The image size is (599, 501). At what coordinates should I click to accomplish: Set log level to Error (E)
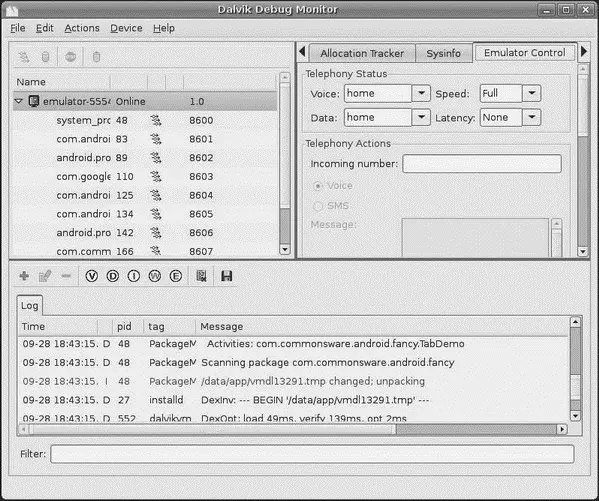click(x=176, y=276)
